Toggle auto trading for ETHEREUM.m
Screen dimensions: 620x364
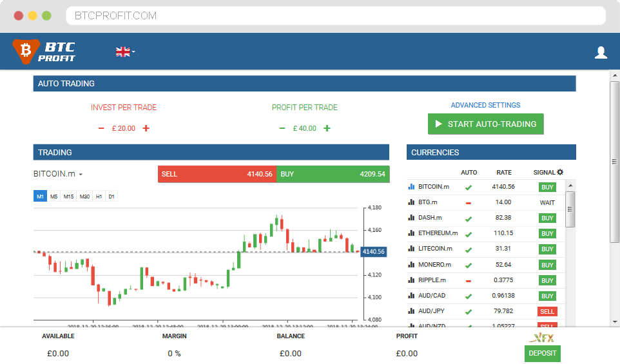point(469,235)
